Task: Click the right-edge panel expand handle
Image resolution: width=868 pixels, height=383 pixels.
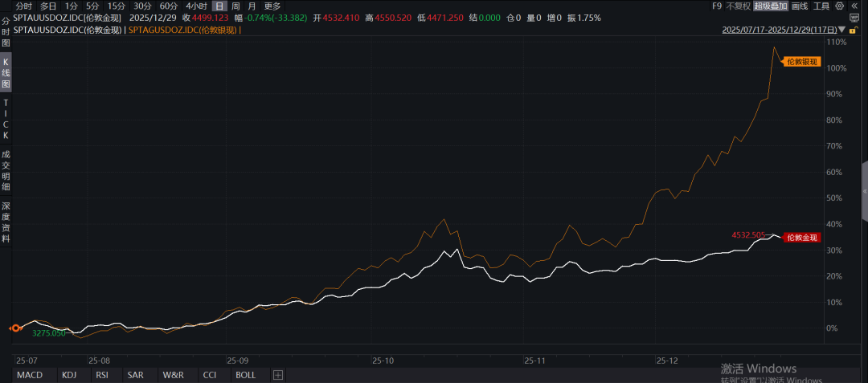Action: pos(864,191)
